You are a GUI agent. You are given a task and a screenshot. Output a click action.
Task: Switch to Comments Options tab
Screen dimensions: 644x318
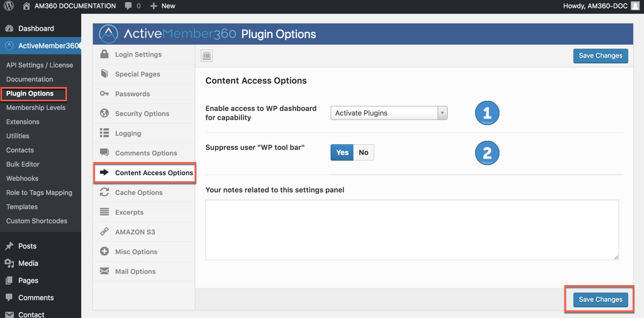click(144, 153)
